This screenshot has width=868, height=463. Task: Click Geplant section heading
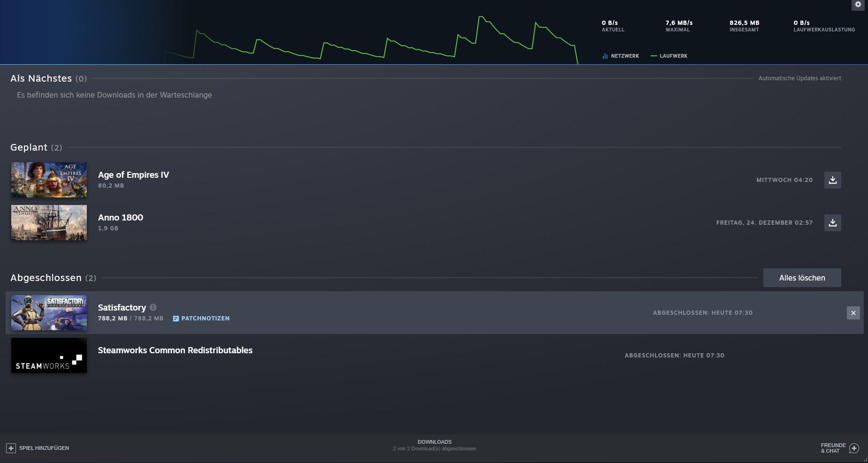coord(36,147)
